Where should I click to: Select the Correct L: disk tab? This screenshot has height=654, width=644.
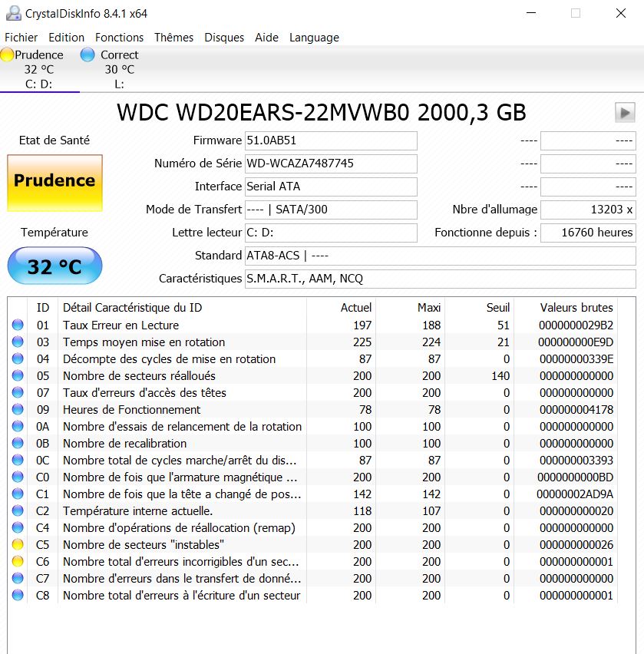point(120,69)
